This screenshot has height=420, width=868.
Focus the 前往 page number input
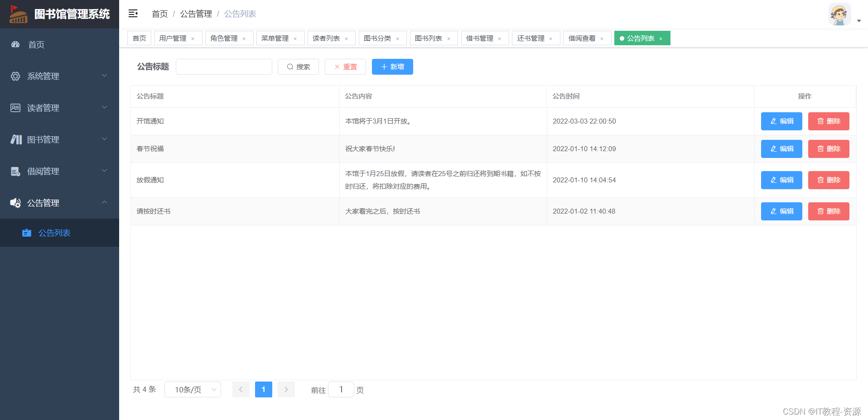click(341, 389)
